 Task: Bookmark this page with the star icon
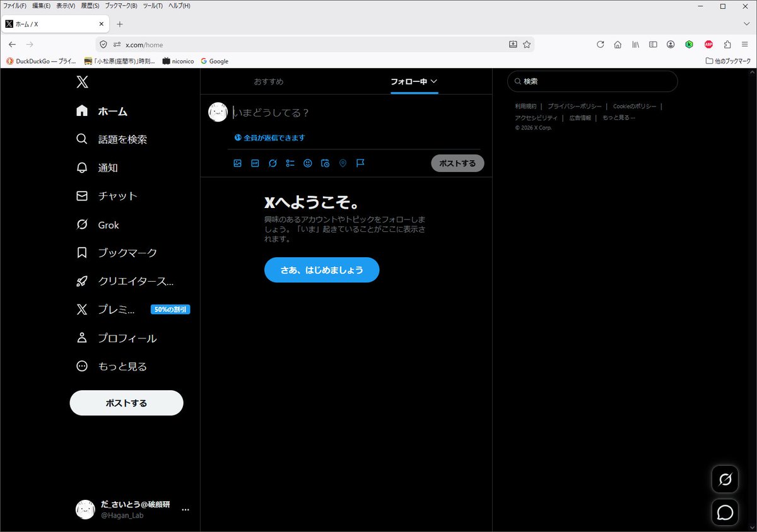click(x=526, y=44)
